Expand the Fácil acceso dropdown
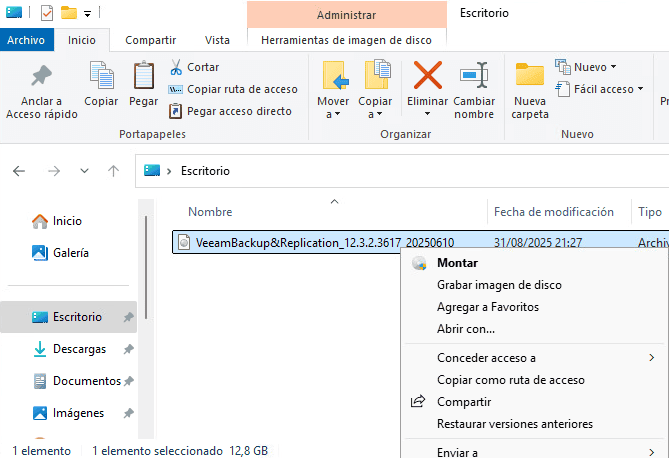The height and width of the screenshot is (458, 669). point(603,89)
